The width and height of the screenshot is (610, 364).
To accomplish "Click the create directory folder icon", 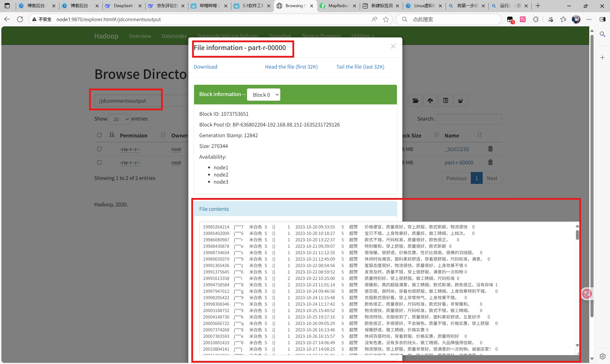I will click(460, 101).
